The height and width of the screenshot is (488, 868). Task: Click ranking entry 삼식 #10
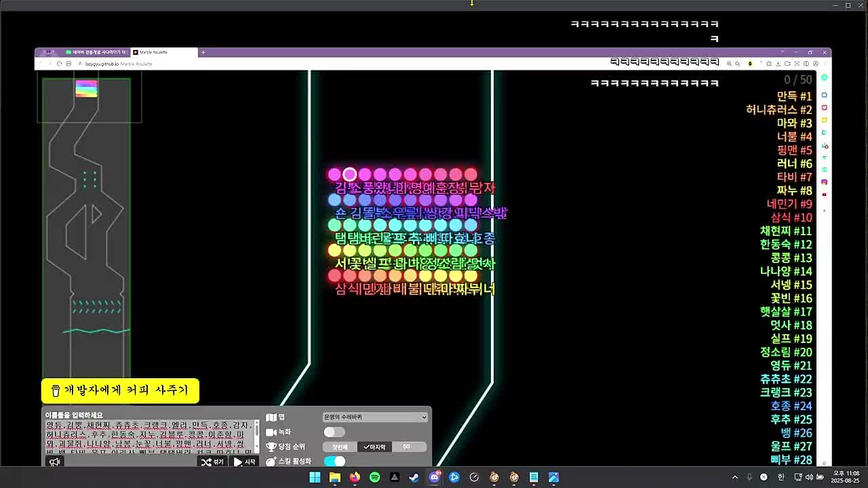[x=791, y=218]
